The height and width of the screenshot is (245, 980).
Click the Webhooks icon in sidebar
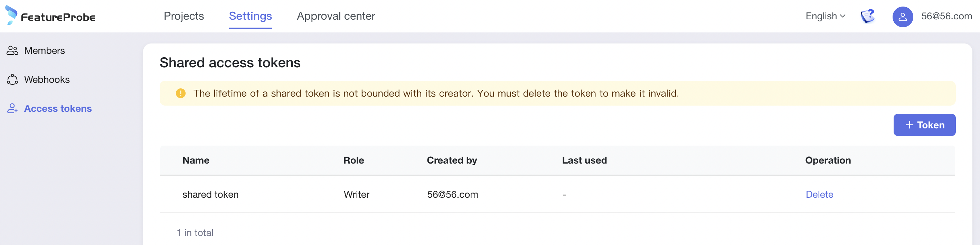click(12, 79)
